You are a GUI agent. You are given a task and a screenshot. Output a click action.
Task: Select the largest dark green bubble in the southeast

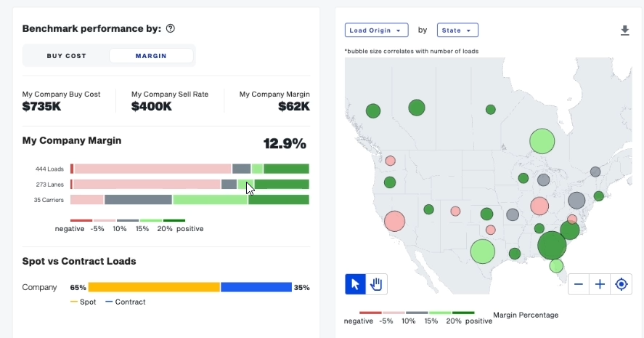pyautogui.click(x=552, y=245)
